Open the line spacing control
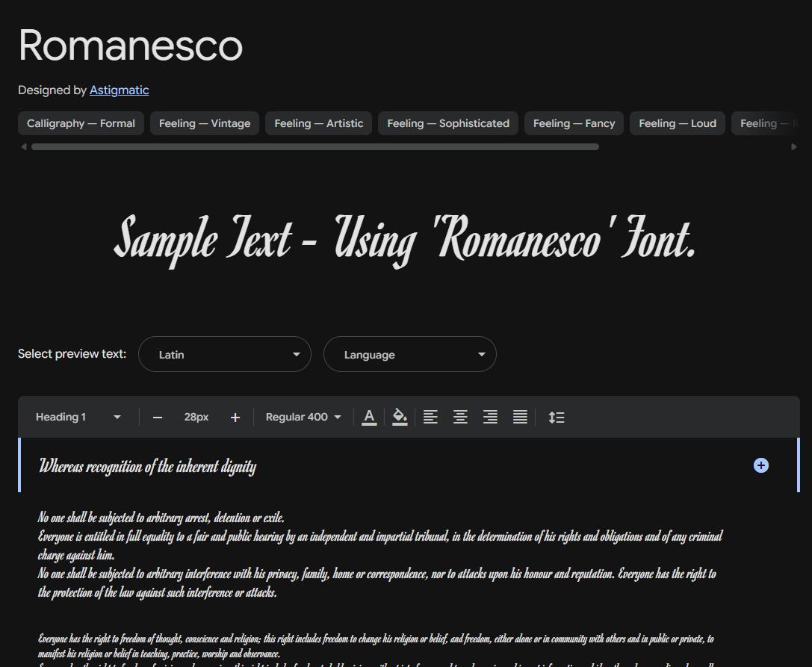Image resolution: width=812 pixels, height=667 pixels. (x=557, y=417)
